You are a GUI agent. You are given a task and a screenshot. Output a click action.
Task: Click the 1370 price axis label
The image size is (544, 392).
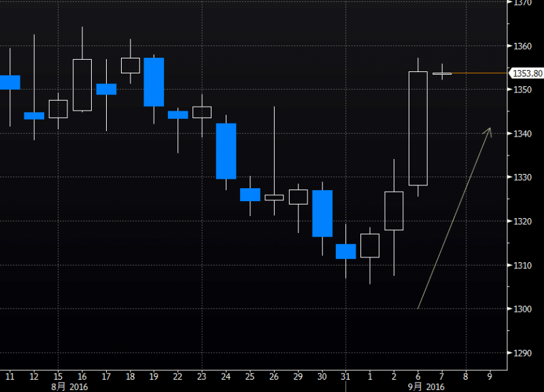pyautogui.click(x=522, y=3)
